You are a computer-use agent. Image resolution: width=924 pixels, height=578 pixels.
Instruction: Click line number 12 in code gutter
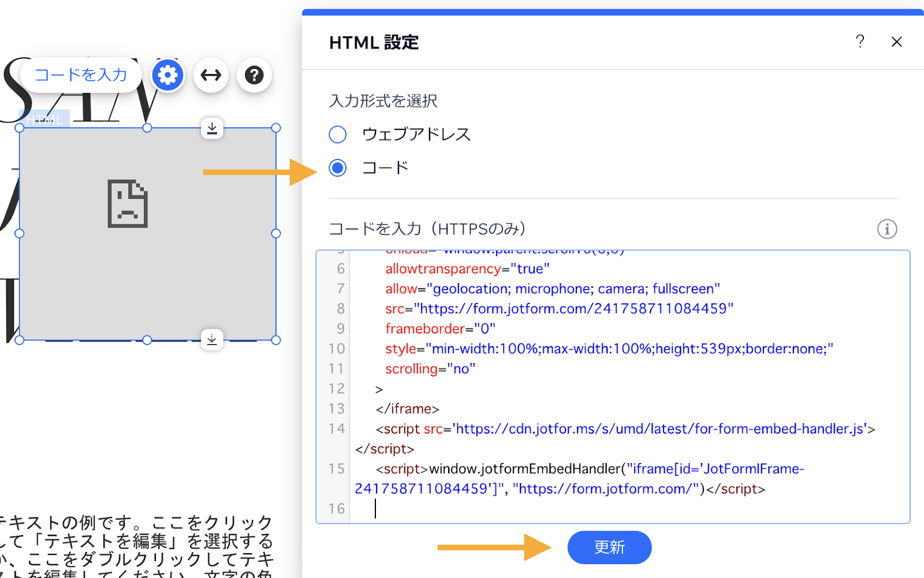(x=337, y=388)
